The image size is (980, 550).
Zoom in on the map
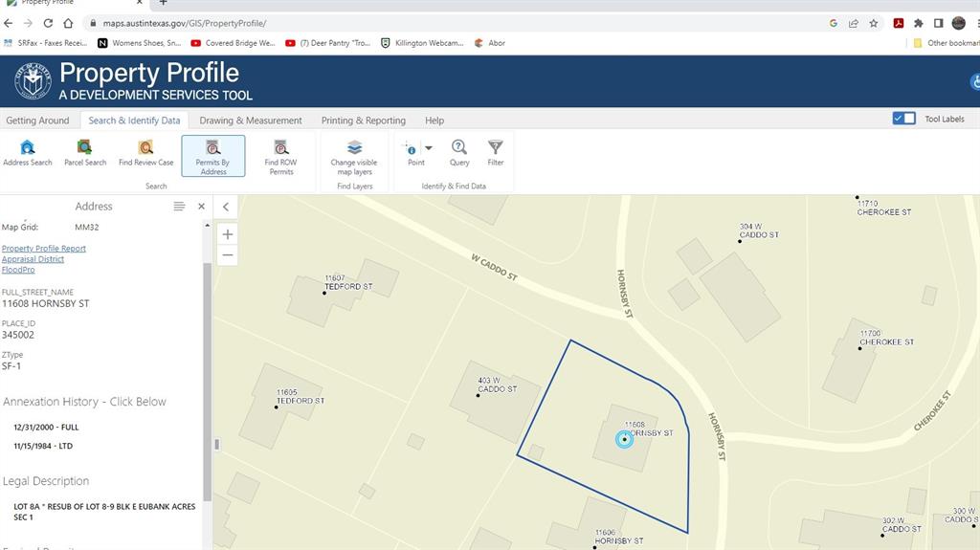pos(228,234)
